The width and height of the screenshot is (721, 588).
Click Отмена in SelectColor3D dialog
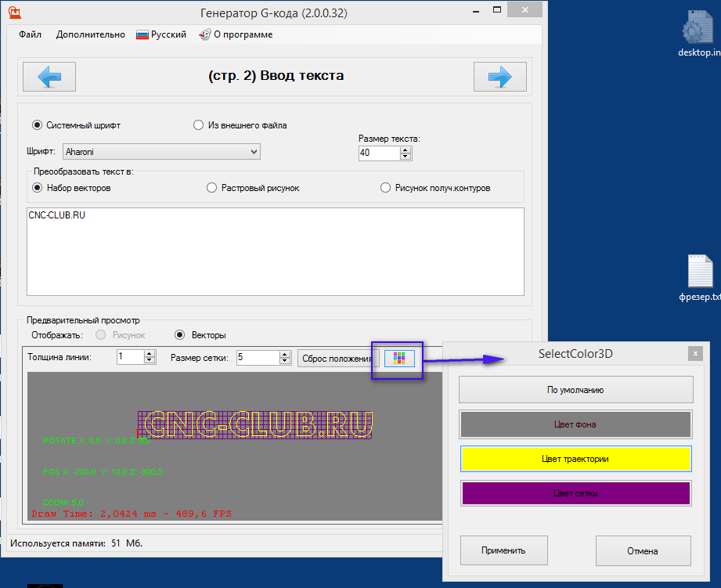(x=643, y=550)
